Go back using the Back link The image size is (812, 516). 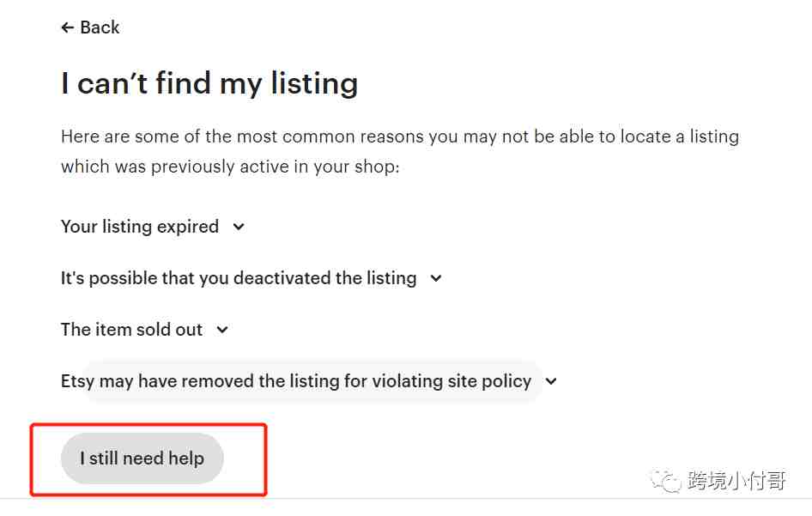click(x=90, y=27)
